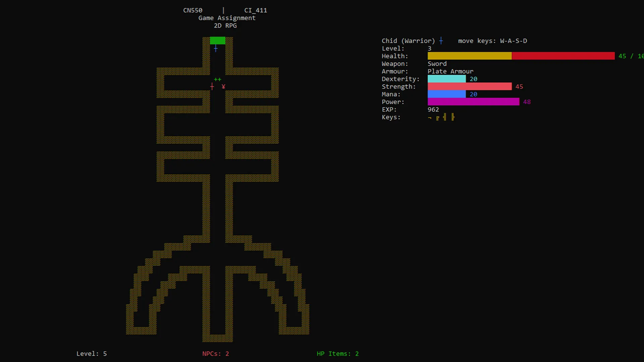
Task: Click the 'Game Assignment' title line
Action: [x=227, y=18]
